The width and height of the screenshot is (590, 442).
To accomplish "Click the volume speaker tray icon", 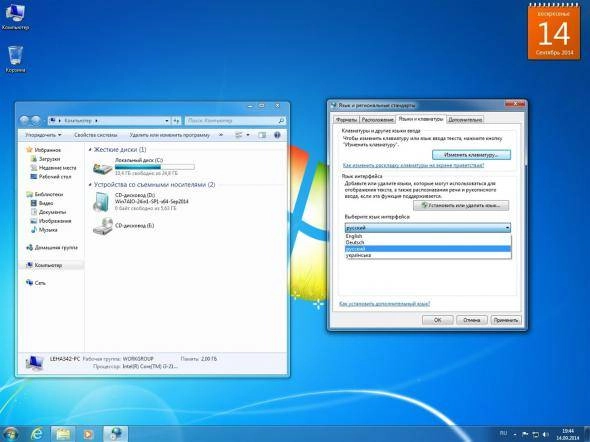I will (x=546, y=434).
